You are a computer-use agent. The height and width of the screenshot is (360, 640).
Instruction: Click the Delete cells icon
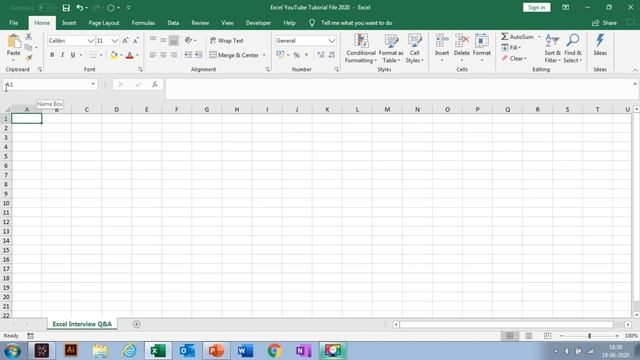[462, 41]
